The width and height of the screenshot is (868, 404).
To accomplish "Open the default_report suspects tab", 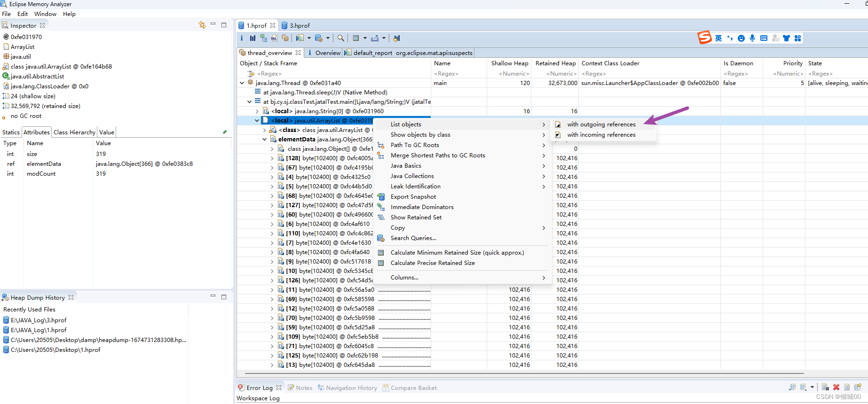I will tap(409, 53).
